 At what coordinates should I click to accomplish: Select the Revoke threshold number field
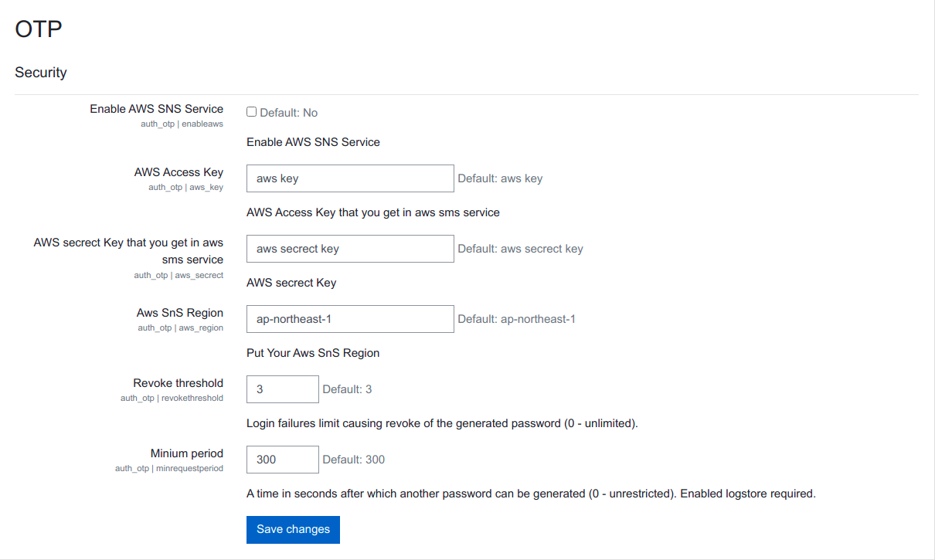(x=282, y=389)
